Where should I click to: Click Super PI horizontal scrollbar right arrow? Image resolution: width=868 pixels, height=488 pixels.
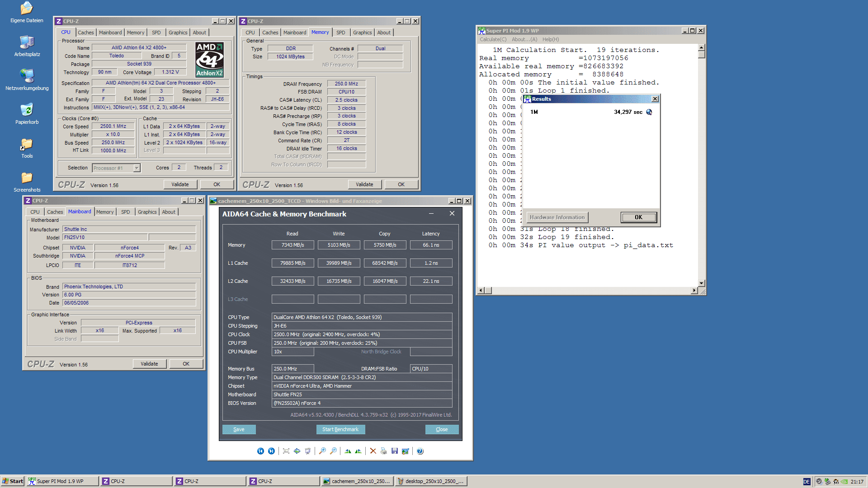click(694, 291)
